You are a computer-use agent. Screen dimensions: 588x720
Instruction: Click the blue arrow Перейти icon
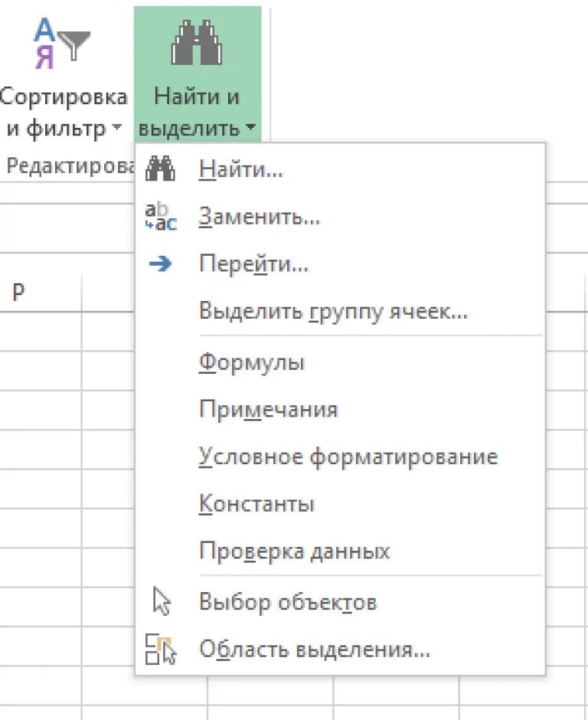[160, 263]
